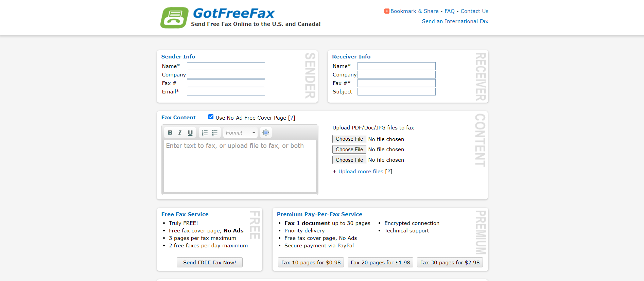Click the text 'Secure payment via PayPal'

pyautogui.click(x=319, y=246)
